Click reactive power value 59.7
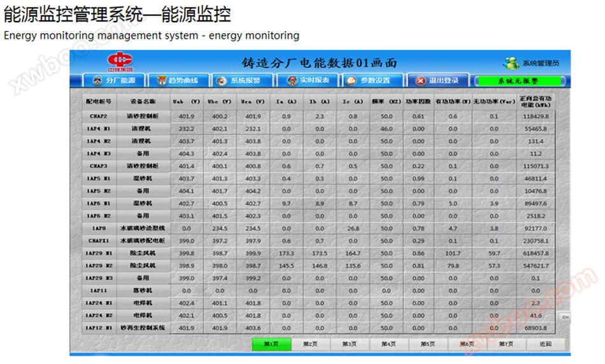The image size is (605, 364). point(494,253)
